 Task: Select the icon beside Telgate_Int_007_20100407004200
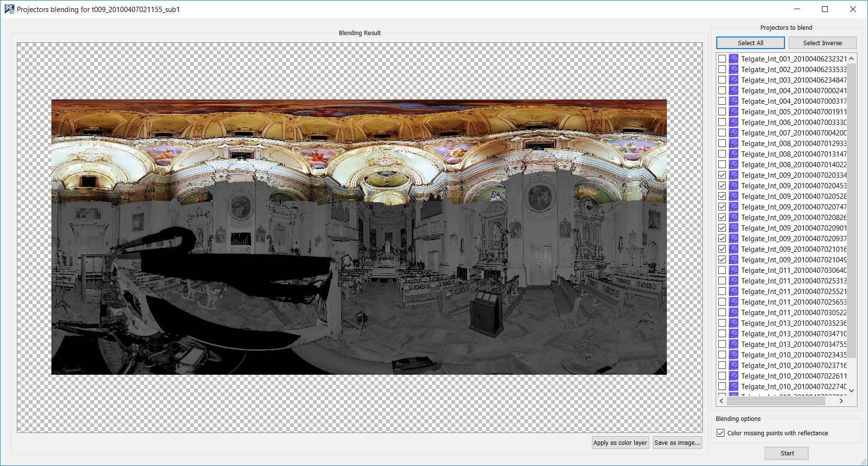point(734,133)
